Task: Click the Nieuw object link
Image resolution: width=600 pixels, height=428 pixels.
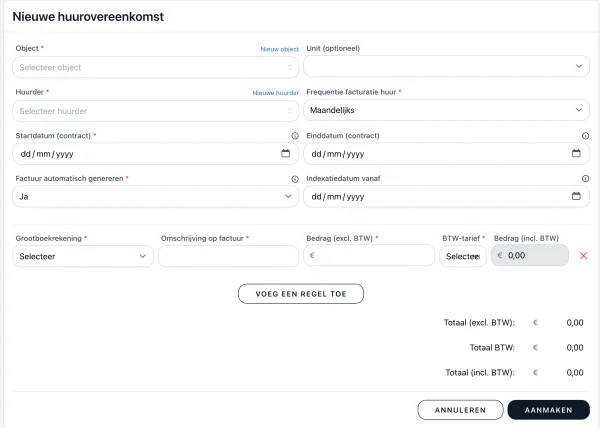Action: [x=280, y=49]
